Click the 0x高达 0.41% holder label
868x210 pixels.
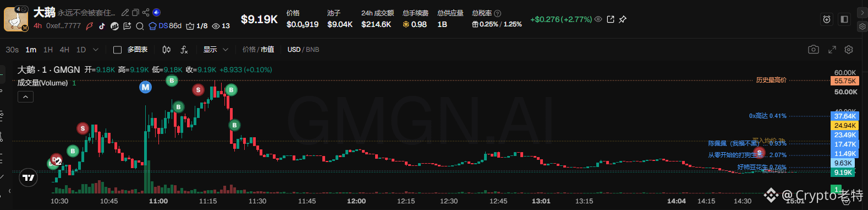click(x=767, y=116)
